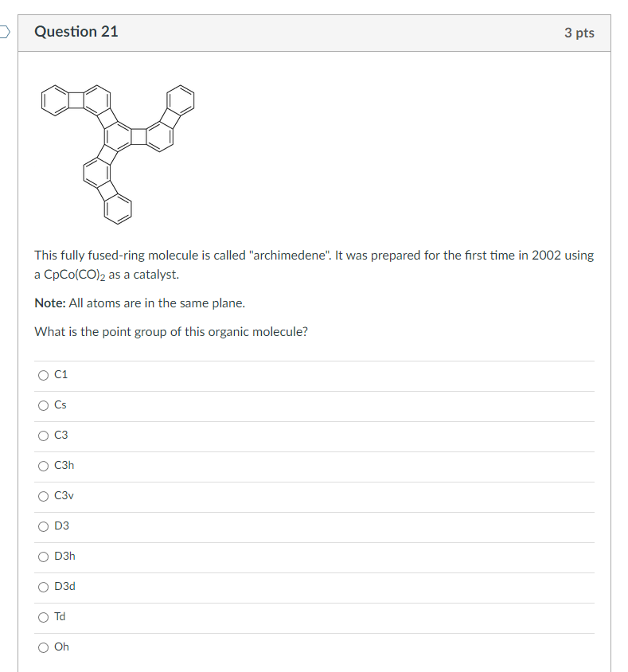The height and width of the screenshot is (672, 628).
Task: Select the C3 answer option
Action: [44, 436]
